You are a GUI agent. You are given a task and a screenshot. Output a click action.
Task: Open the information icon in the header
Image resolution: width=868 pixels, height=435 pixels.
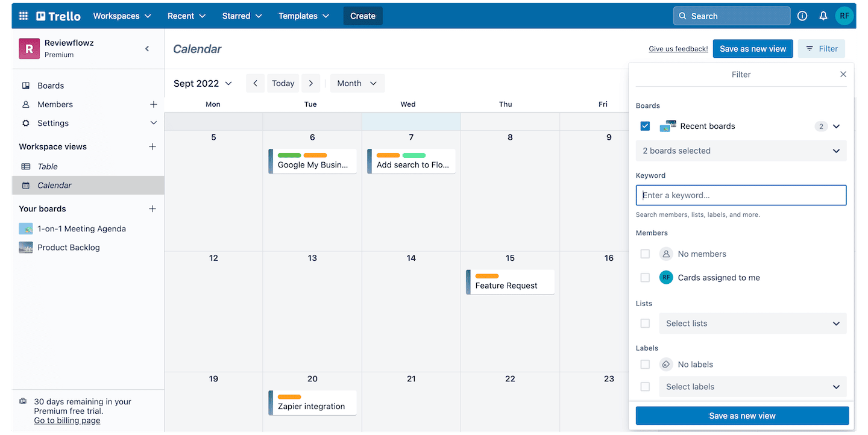click(x=802, y=16)
